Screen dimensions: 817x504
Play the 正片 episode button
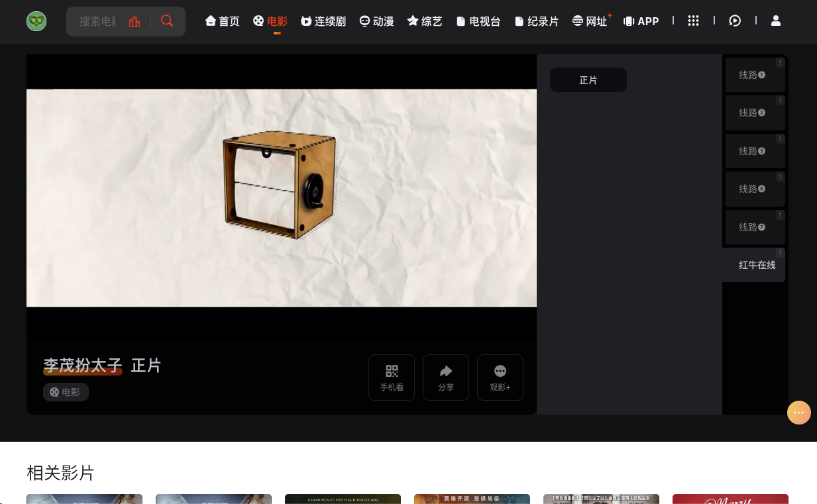(588, 80)
